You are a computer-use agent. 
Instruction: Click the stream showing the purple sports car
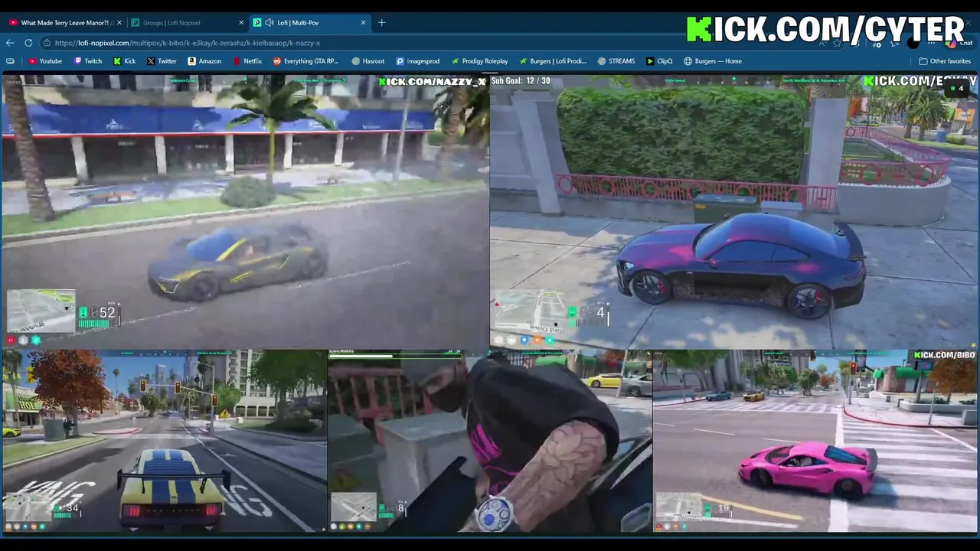pos(734,211)
